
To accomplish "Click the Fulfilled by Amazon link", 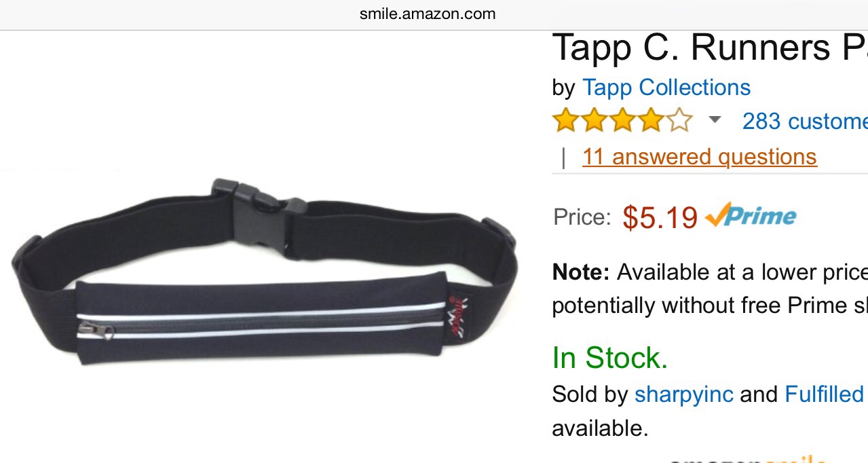I will coord(826,394).
